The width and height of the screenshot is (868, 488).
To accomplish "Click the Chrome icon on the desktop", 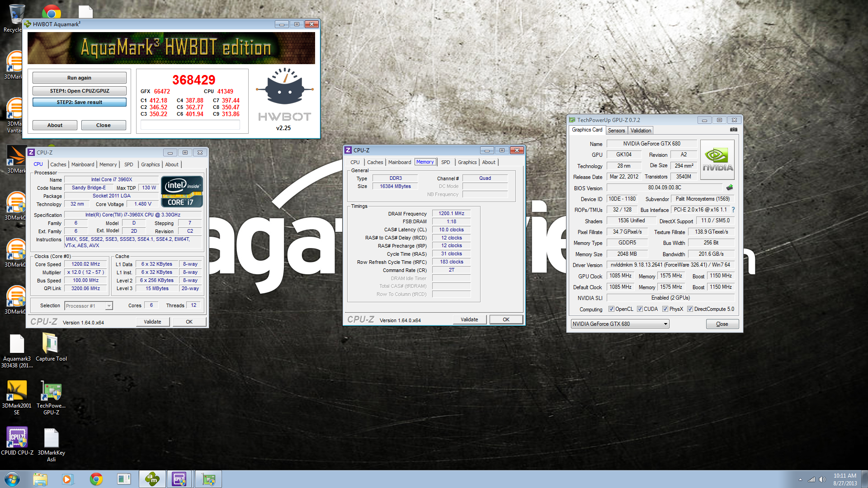I will tap(52, 11).
